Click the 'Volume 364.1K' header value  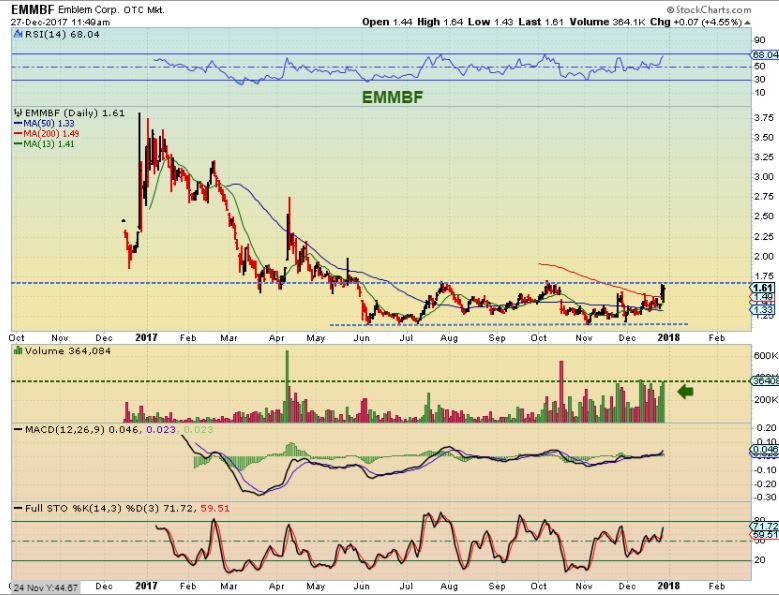[x=608, y=22]
